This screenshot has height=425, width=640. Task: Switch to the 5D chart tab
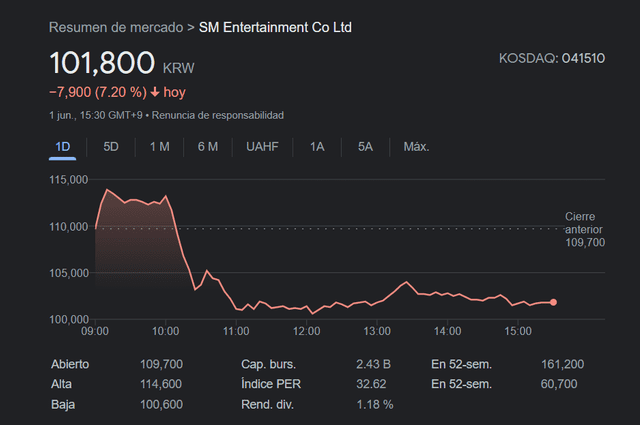111,147
